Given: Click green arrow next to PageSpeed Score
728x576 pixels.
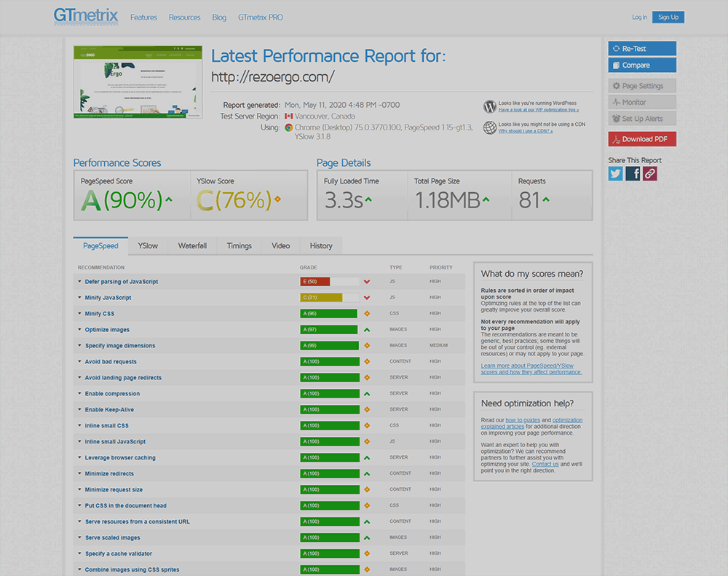Looking at the screenshot, I should (169, 200).
